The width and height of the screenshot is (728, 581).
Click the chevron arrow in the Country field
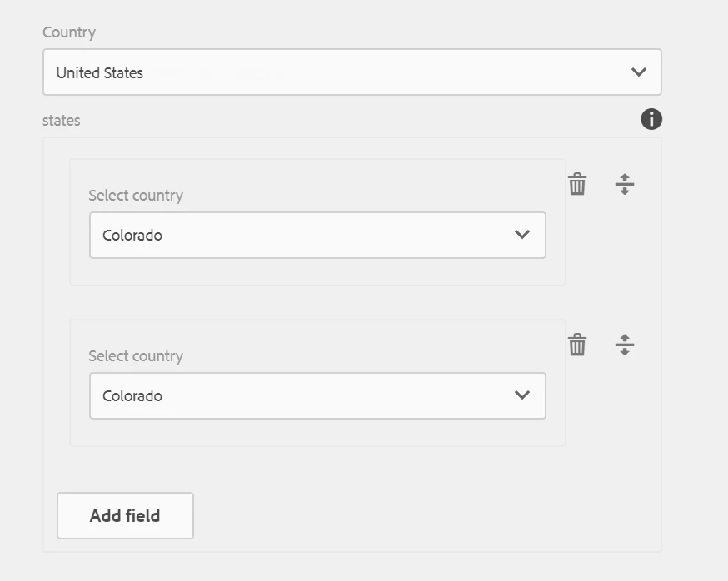[x=639, y=72]
